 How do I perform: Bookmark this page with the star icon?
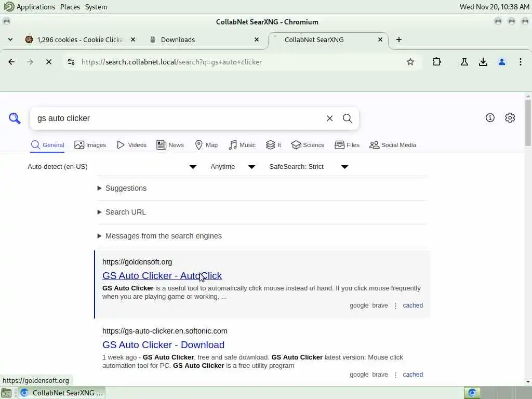pos(410,62)
